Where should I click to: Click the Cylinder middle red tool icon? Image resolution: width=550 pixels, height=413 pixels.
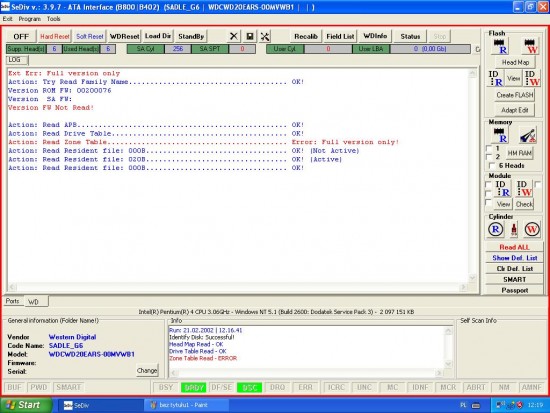(514, 229)
